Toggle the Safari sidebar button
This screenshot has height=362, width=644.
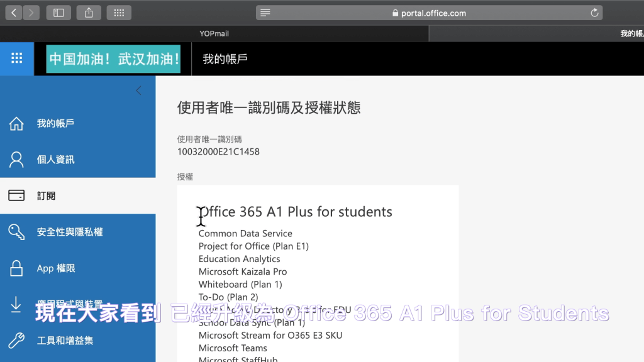pos(58,13)
